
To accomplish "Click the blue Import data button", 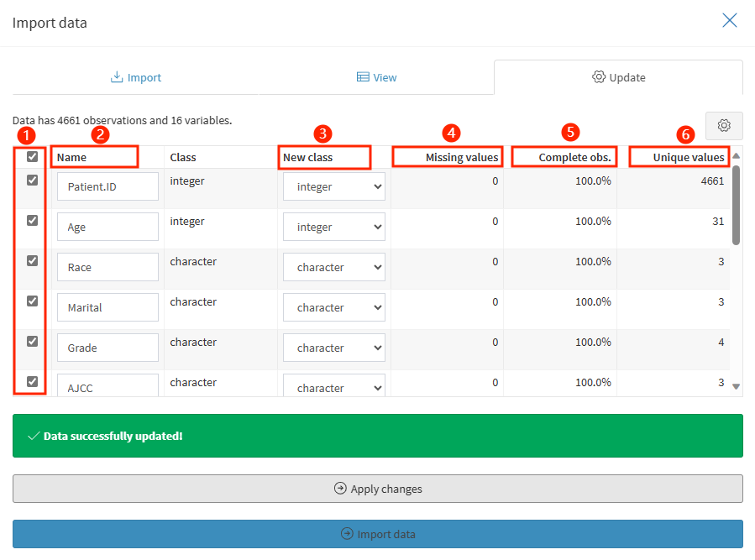I will coord(377,534).
